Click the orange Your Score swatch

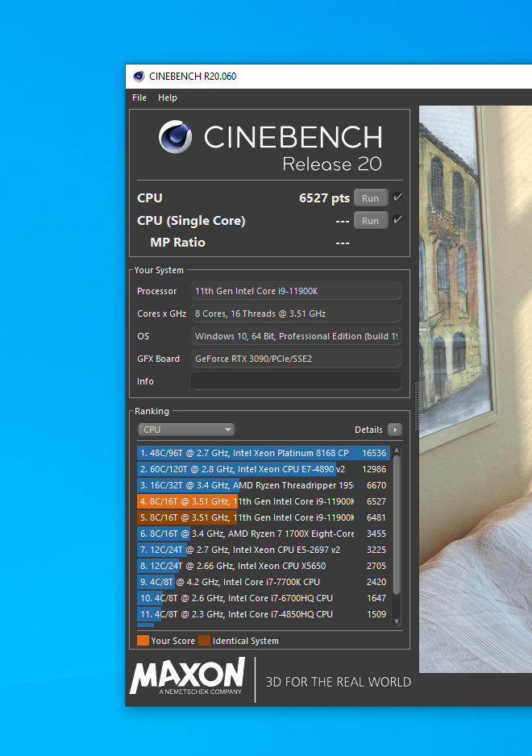pyautogui.click(x=143, y=641)
